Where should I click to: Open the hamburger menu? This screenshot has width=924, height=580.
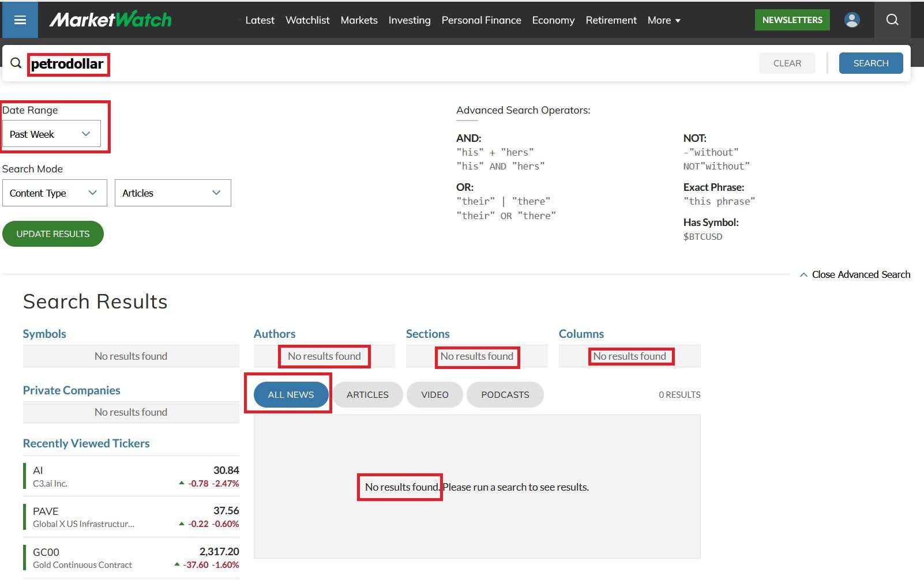click(x=20, y=20)
